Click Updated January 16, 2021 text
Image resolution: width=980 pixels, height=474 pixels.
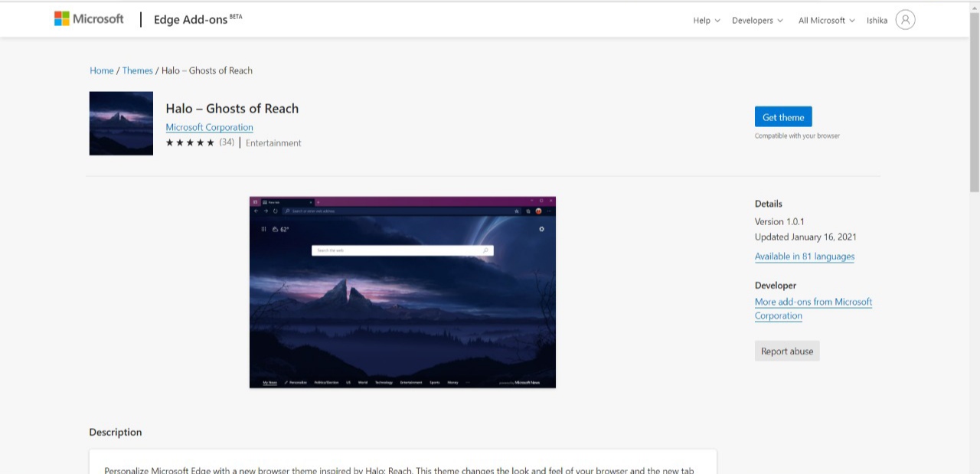(x=805, y=237)
